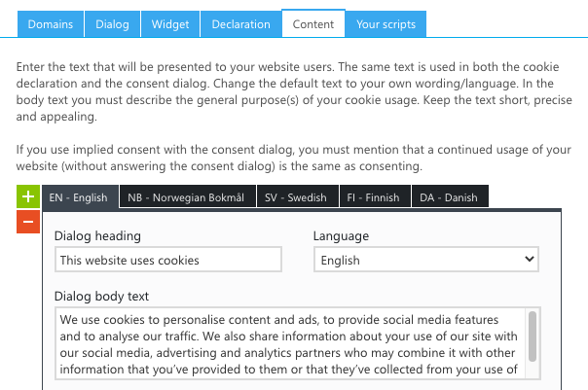
Task: Click the Dialog heading label
Action: [x=97, y=236]
